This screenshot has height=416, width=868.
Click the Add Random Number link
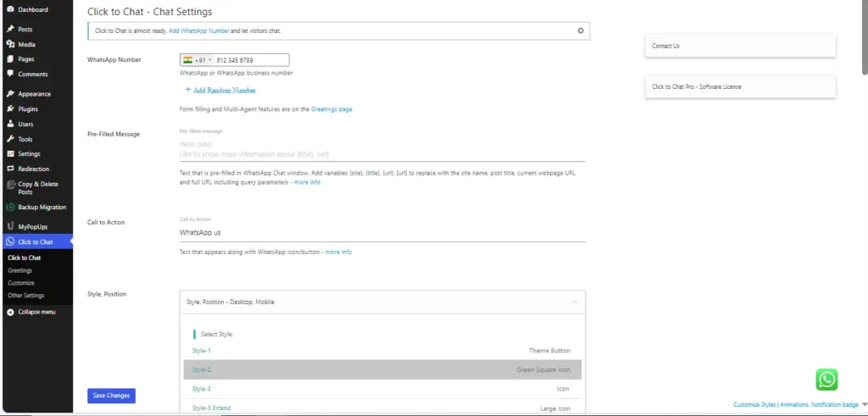[224, 90]
